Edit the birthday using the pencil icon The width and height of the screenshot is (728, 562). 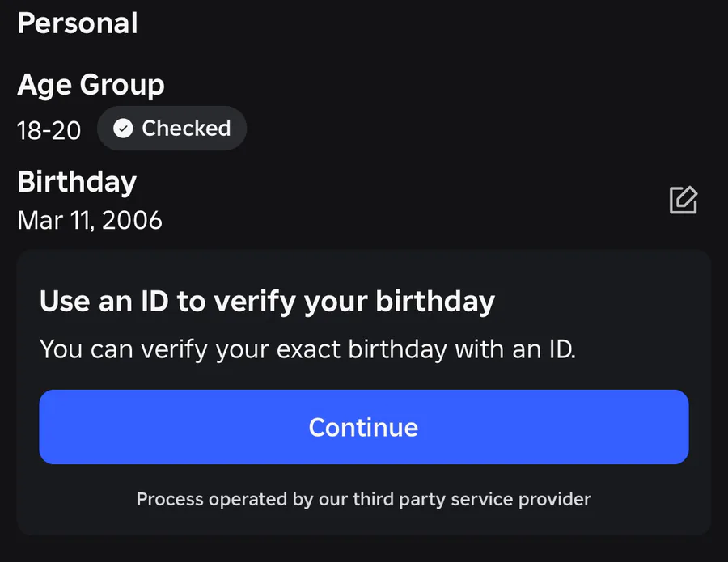click(684, 200)
